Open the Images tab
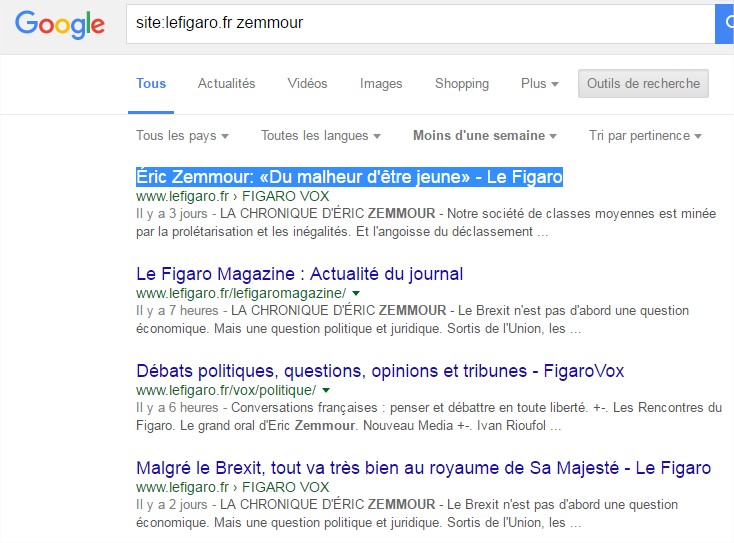Screen dimensions: 734x543 (381, 83)
